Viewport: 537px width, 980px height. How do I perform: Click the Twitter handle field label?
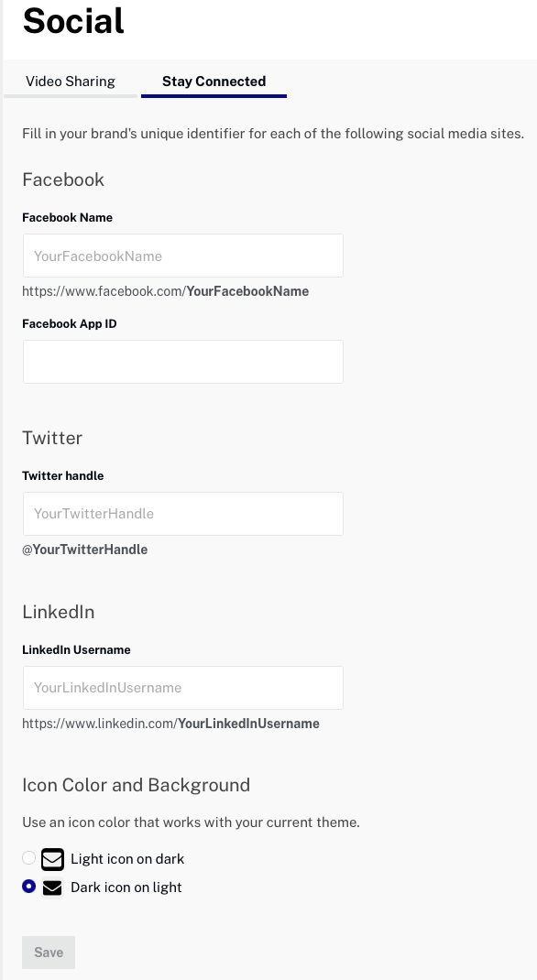pos(63,475)
